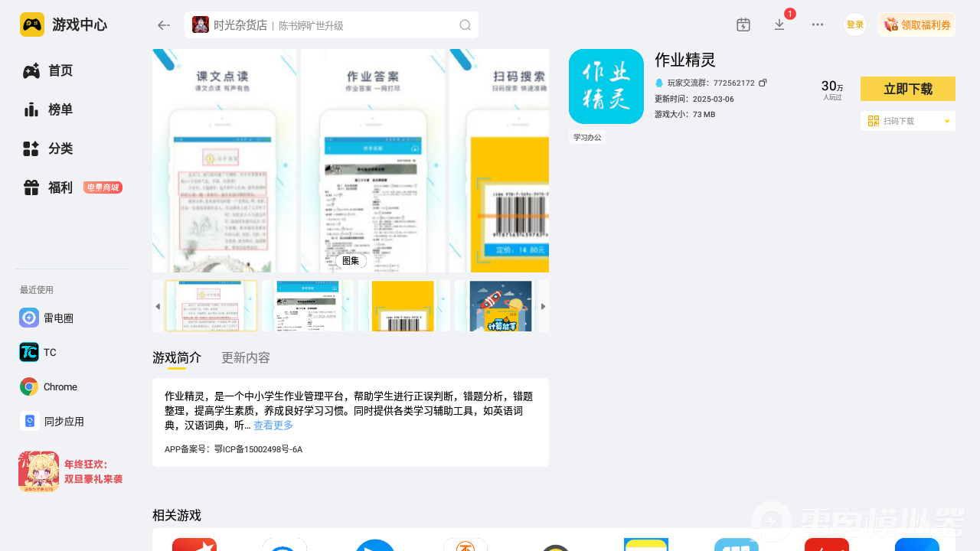The height and width of the screenshot is (551, 980).
Task: Click 立即下载 to download
Action: tap(908, 89)
